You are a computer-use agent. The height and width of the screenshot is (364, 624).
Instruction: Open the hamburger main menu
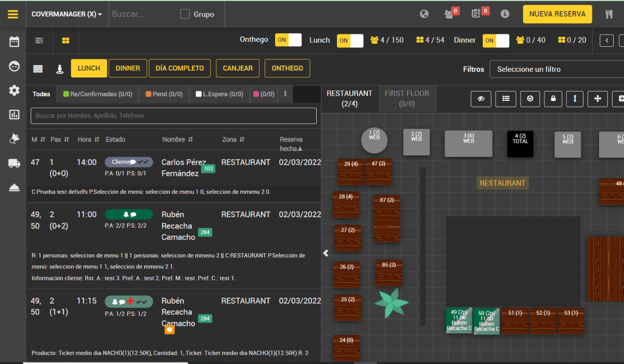[x=13, y=14]
